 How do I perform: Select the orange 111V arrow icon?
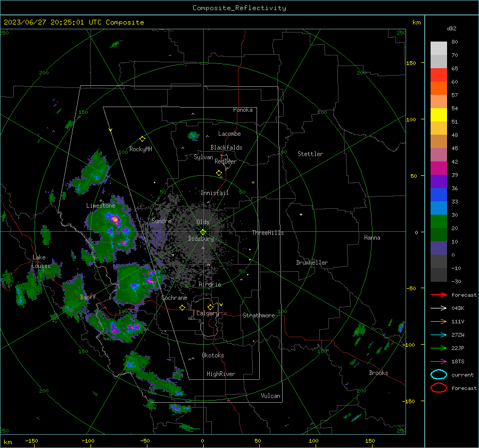point(439,321)
